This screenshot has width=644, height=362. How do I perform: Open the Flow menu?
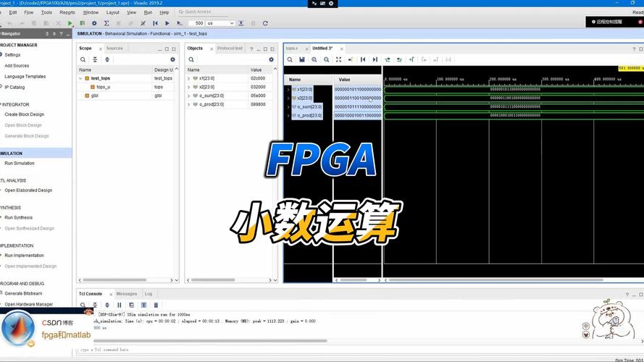coord(29,12)
